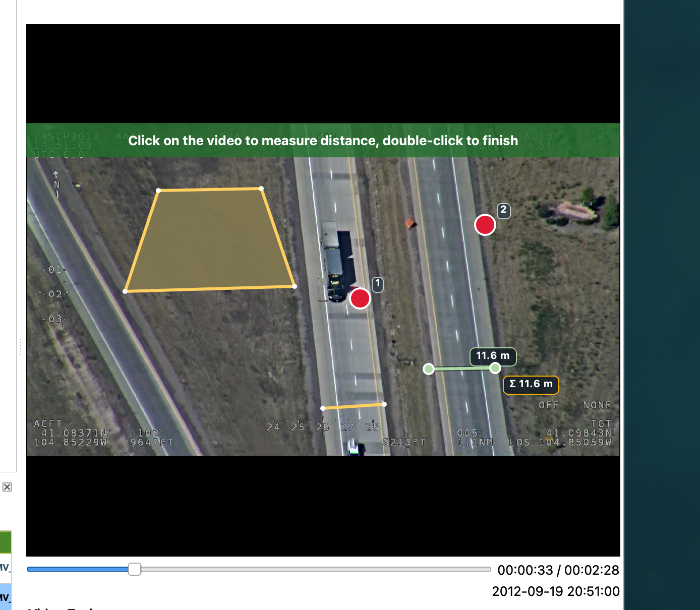Click the 2012-09-19 20:51:00 timestamp

click(556, 591)
